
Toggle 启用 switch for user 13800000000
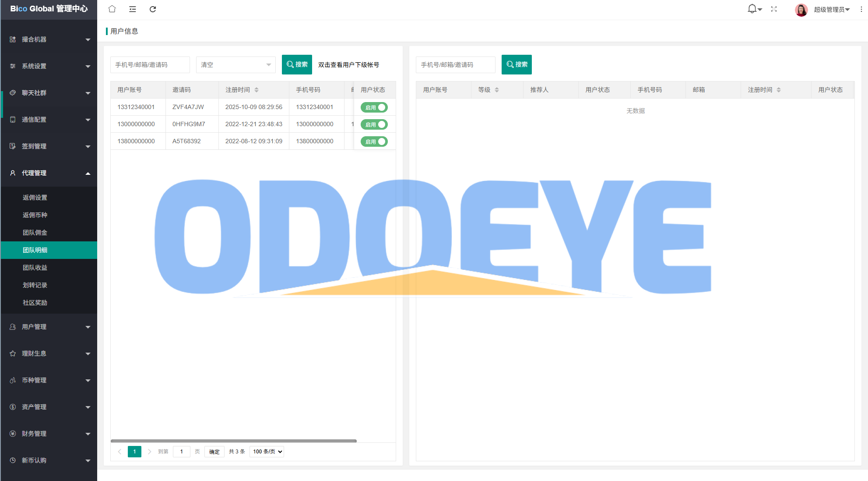click(x=374, y=141)
